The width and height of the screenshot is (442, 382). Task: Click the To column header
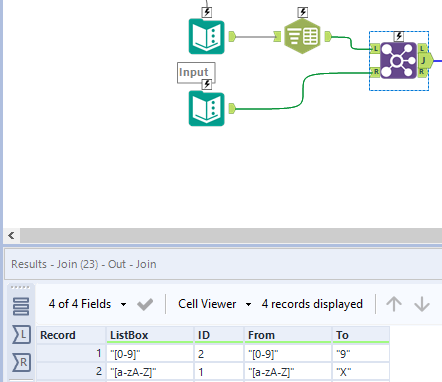pos(361,335)
